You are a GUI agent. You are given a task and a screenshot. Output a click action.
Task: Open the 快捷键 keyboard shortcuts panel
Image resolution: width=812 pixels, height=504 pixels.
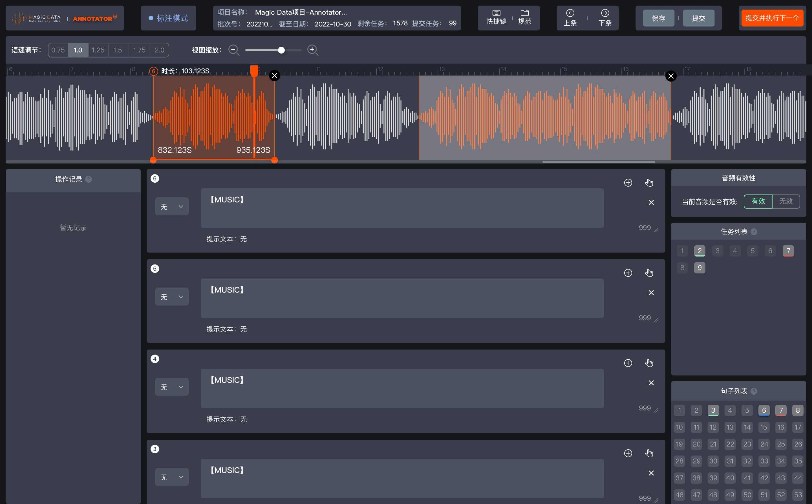(x=496, y=17)
